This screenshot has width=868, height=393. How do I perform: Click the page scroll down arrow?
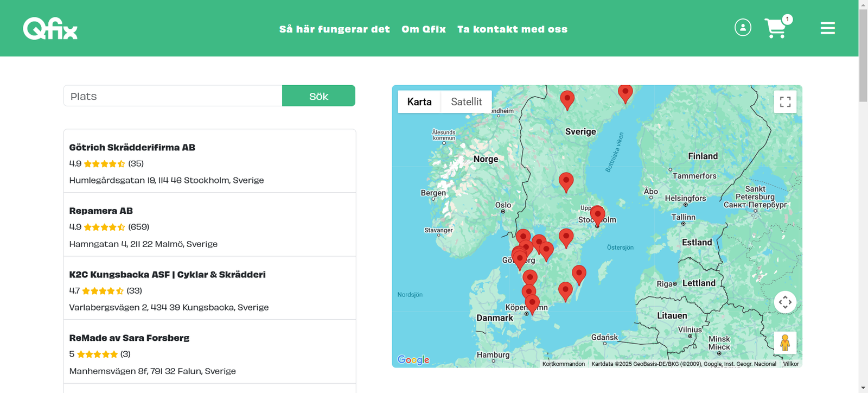863,388
